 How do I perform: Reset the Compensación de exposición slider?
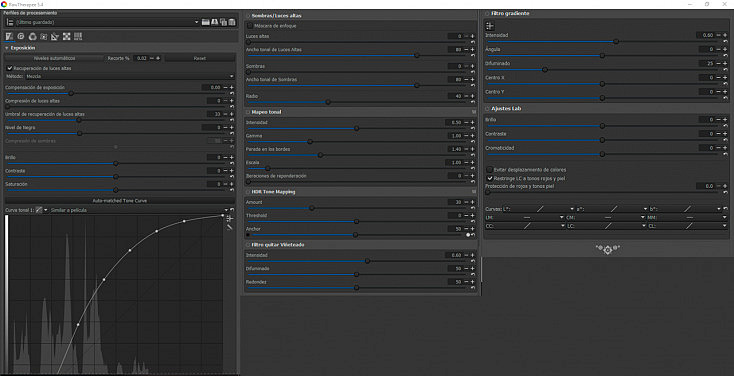tap(232, 93)
